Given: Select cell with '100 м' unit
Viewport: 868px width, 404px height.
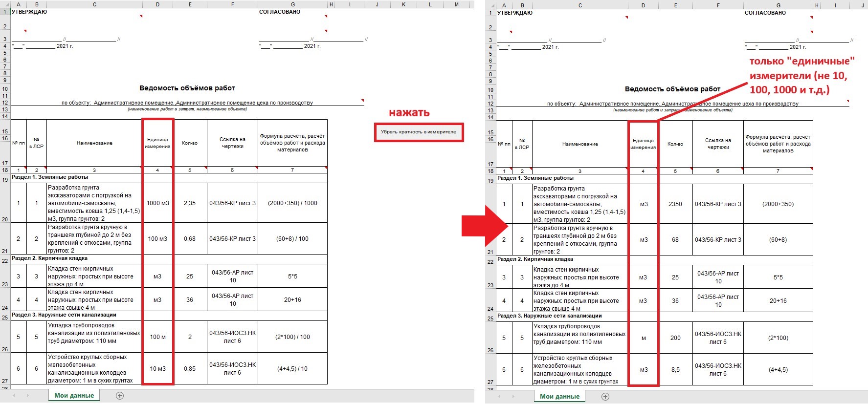Looking at the screenshot, I should tap(157, 337).
